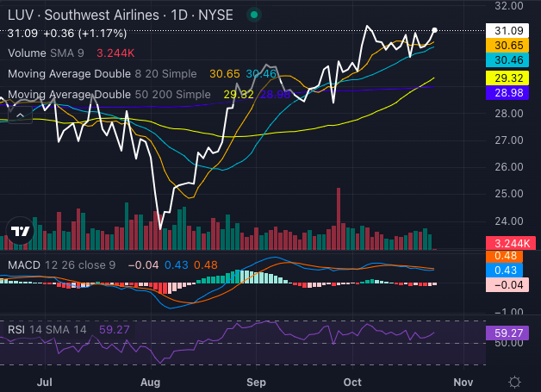The image size is (541, 392).
Task: Click the Aug label on time axis
Action: (151, 380)
